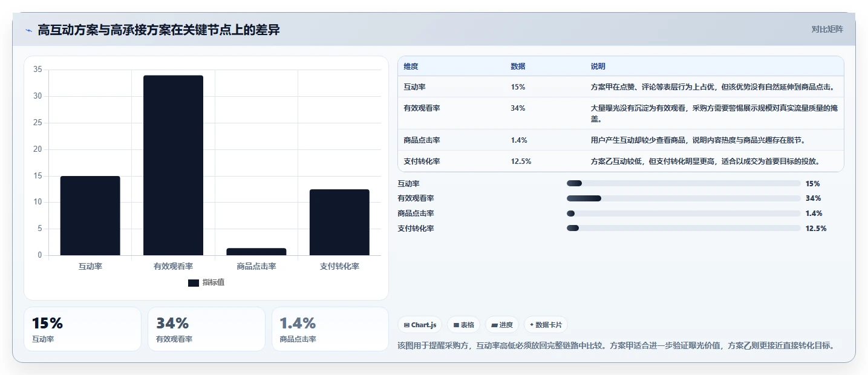The height and width of the screenshot is (375, 868).
Task: Click the 34% progress value
Action: point(813,198)
